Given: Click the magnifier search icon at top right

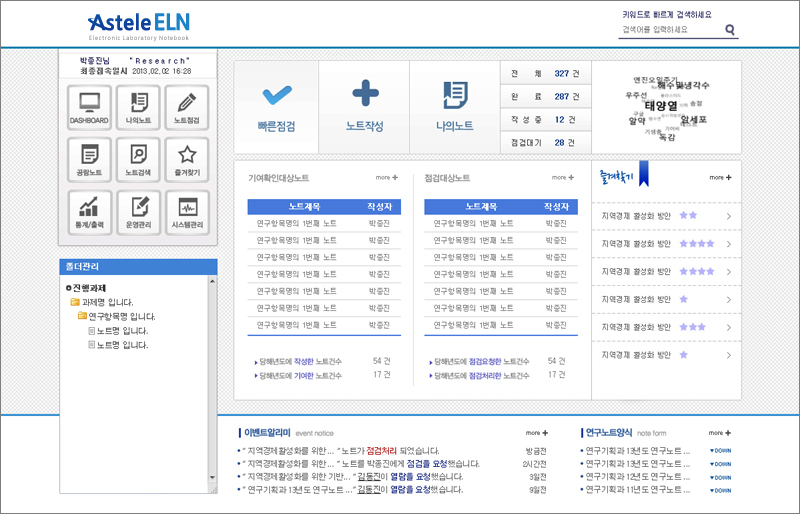Looking at the screenshot, I should (x=731, y=30).
